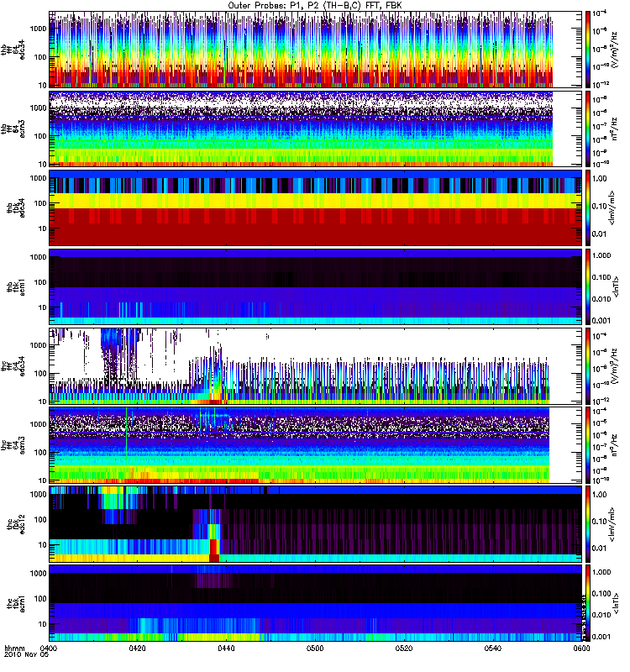Image resolution: width=630 pixels, height=672 pixels.
Task: Click the '100' frequency tick of thb scm3 FFT panel
Action: coord(40,136)
